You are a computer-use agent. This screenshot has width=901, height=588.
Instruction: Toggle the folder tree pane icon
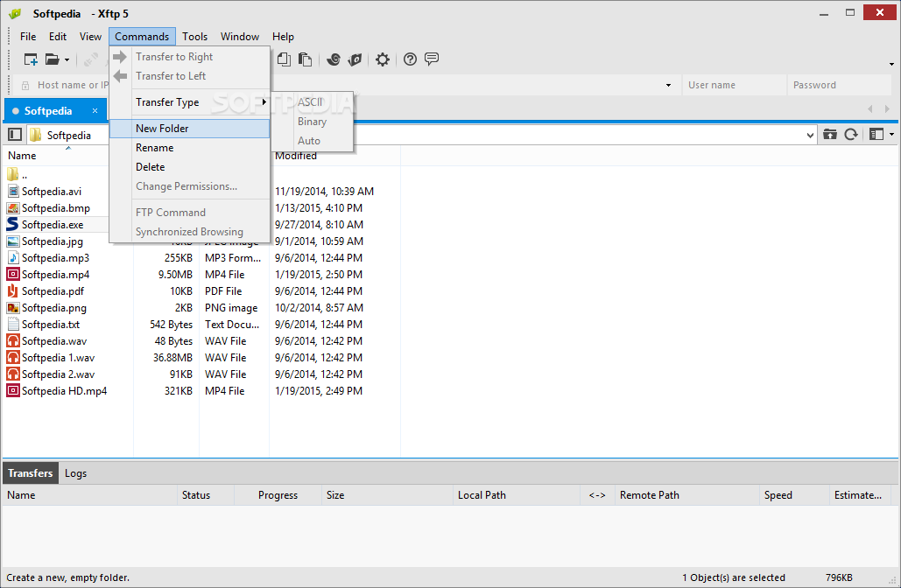(x=15, y=135)
